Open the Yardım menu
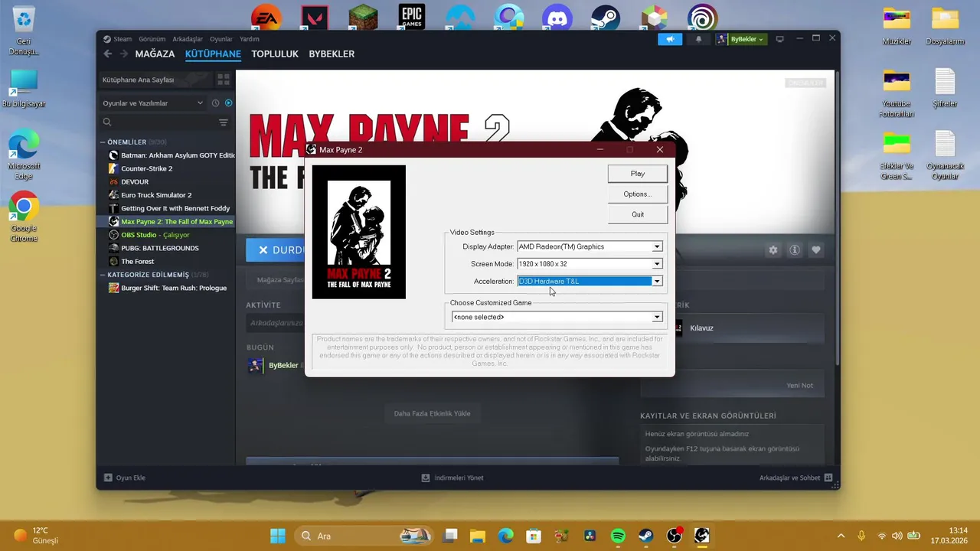Image resolution: width=980 pixels, height=551 pixels. tap(250, 39)
